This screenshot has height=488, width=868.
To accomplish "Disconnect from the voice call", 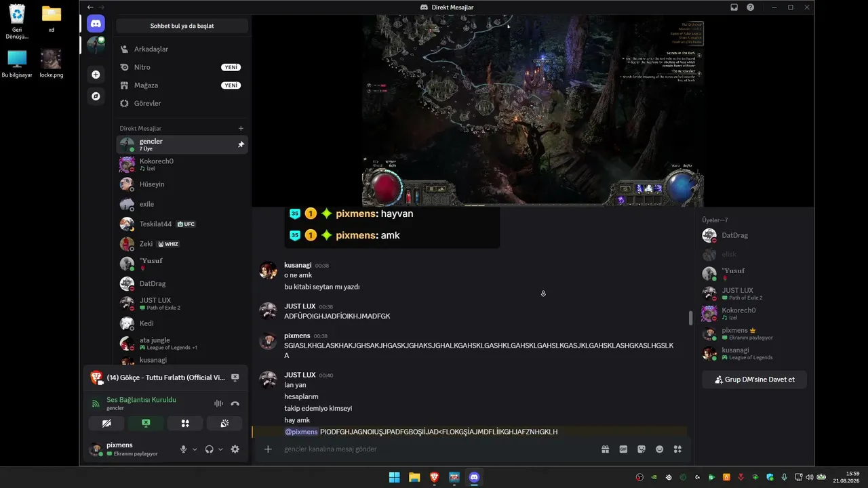I will pyautogui.click(x=235, y=403).
